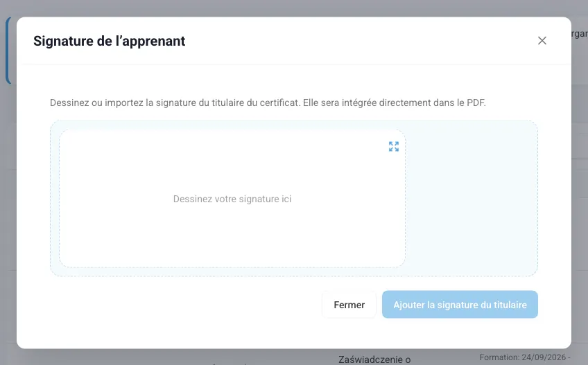The image size is (588, 365).
Task: Close the Signature de l'apprenant dialog
Action: (x=542, y=40)
